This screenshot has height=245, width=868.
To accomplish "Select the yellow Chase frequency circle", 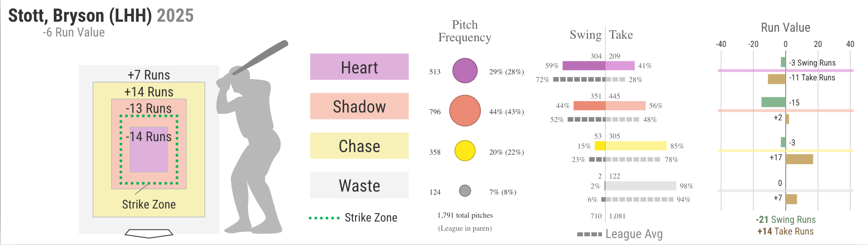I will tap(465, 151).
